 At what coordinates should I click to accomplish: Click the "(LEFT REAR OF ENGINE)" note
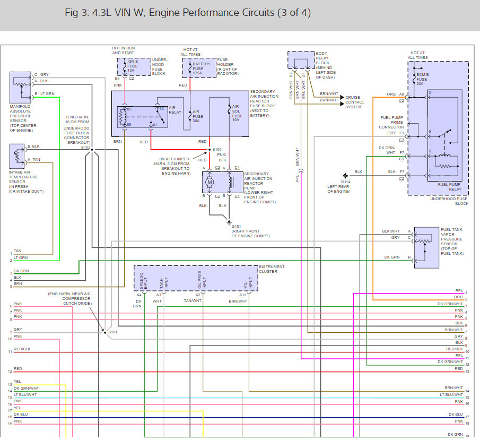point(338,189)
